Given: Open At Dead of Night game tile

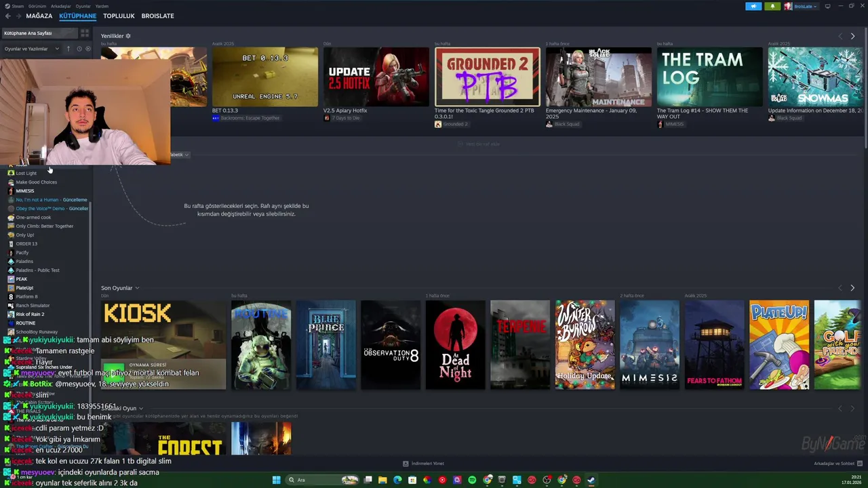Looking at the screenshot, I should (456, 345).
